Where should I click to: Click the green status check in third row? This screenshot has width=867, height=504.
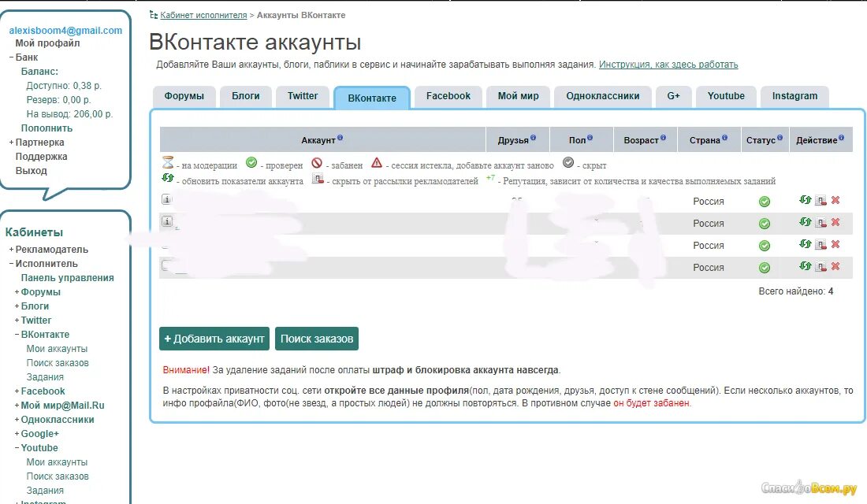(765, 246)
